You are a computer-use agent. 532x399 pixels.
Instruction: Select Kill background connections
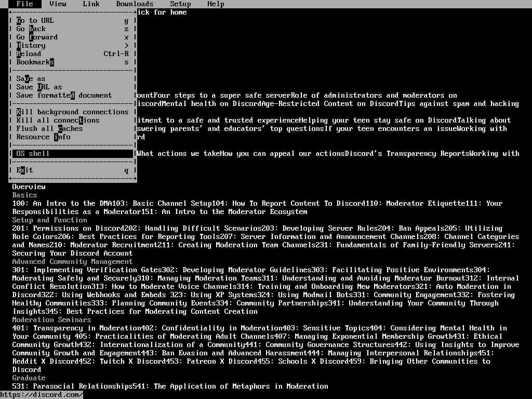pos(72,112)
